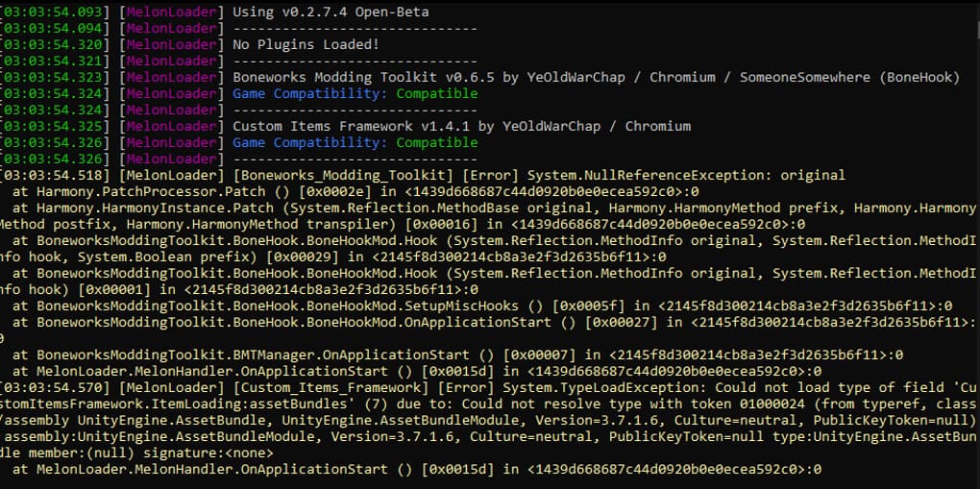Click 'SomeoneSomewhere (BoneHook)' text
Screen dimensions: 980x489
click(849, 77)
